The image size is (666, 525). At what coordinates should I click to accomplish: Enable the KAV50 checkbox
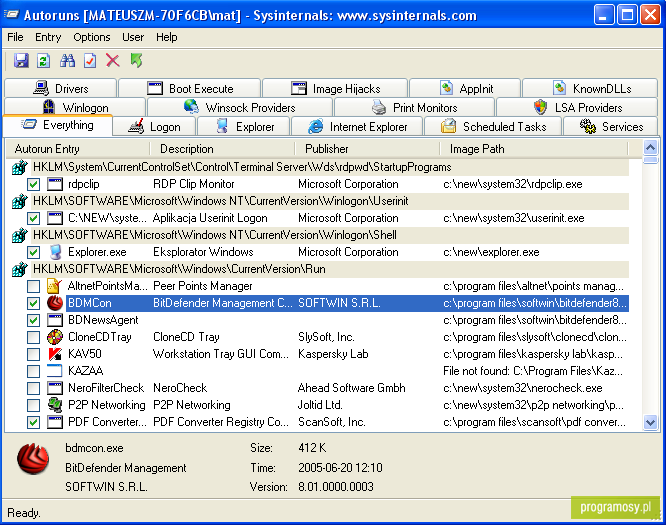click(33, 354)
